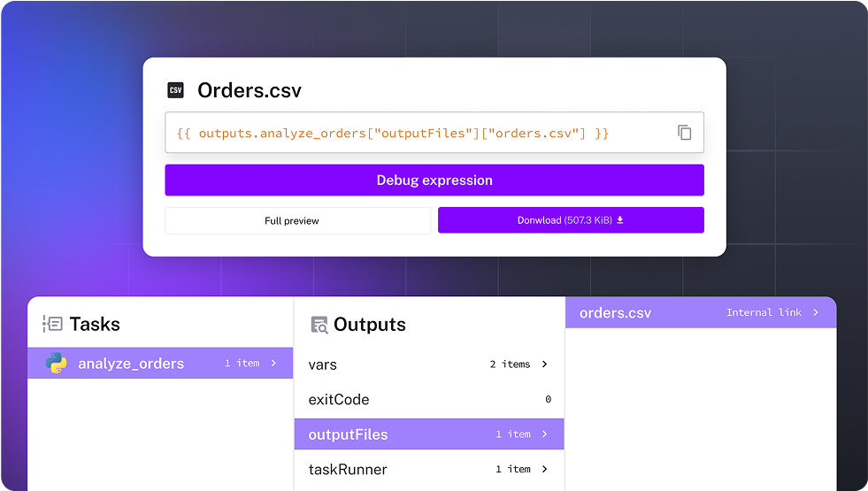The height and width of the screenshot is (491, 868).
Task: Click the orders.csv file entry
Action: [615, 313]
